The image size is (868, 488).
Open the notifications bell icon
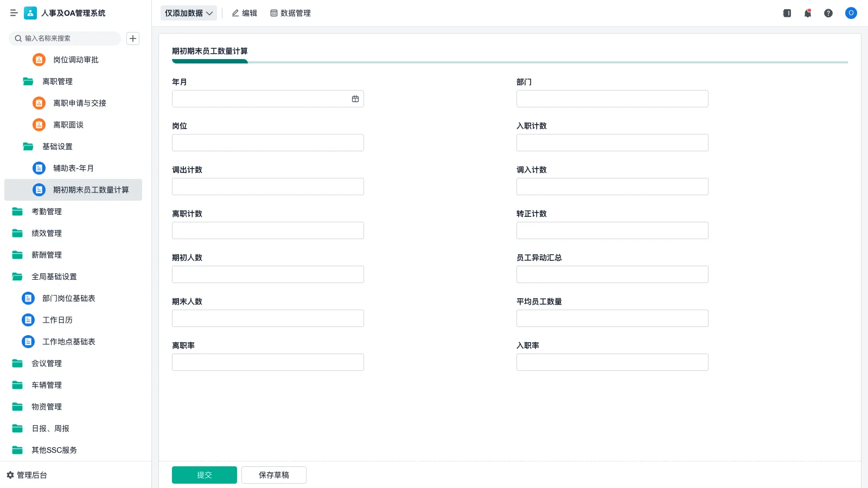pyautogui.click(x=808, y=13)
